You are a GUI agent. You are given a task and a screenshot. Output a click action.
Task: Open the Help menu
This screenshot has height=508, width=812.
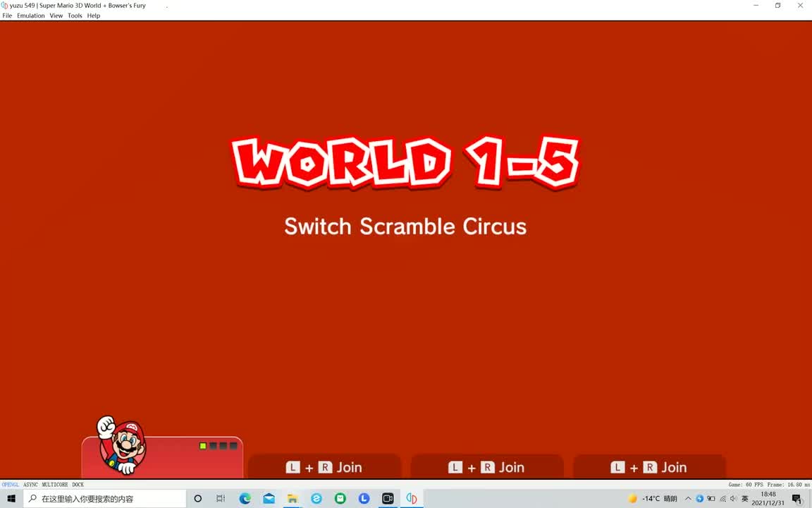(x=94, y=16)
